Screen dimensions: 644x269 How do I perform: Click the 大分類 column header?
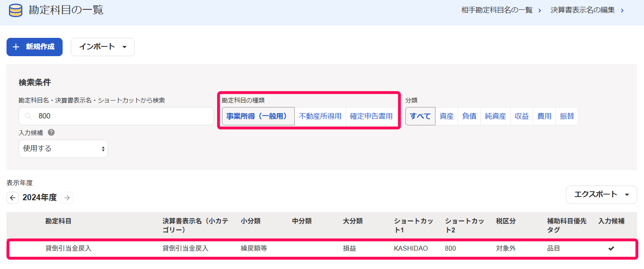(x=352, y=221)
